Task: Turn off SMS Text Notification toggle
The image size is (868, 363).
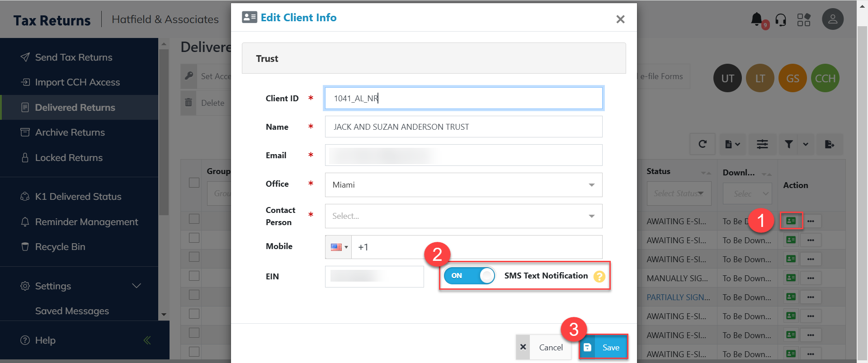Action: click(x=469, y=276)
